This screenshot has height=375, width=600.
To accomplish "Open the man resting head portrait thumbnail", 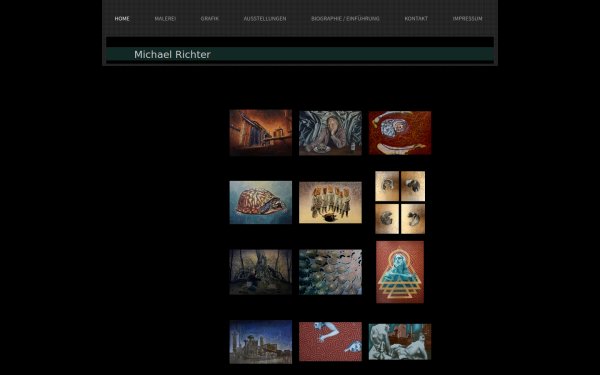I will tap(330, 133).
